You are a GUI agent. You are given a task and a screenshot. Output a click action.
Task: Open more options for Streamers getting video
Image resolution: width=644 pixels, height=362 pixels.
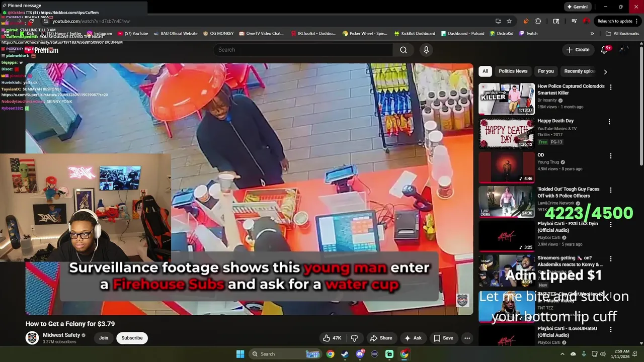click(610, 258)
